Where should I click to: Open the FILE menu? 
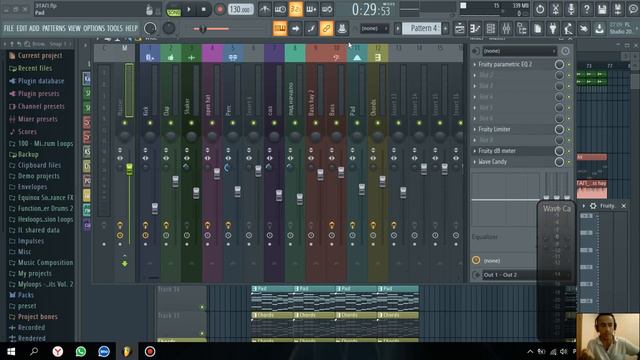[9, 29]
